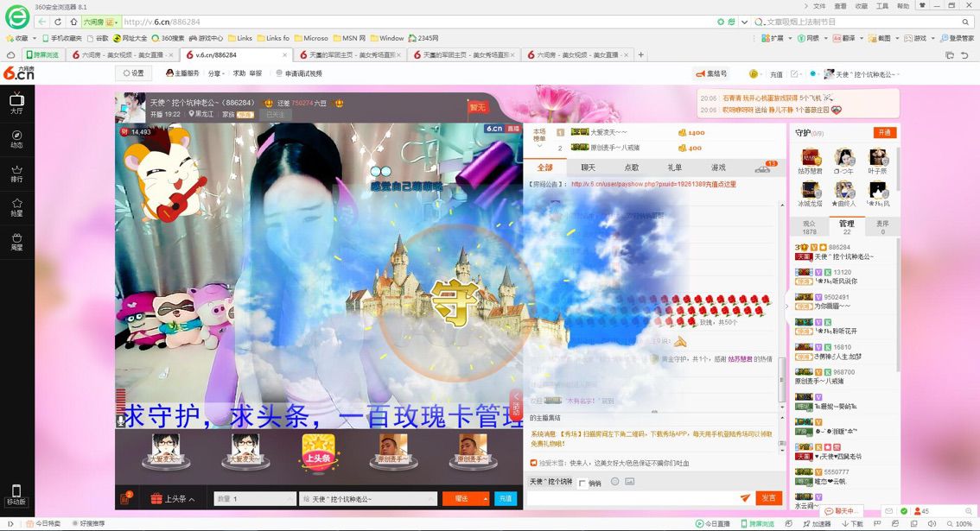Viewport: 980px width, 531px height.
Task: Open 下载 downloads in status bar
Action: tap(852, 524)
